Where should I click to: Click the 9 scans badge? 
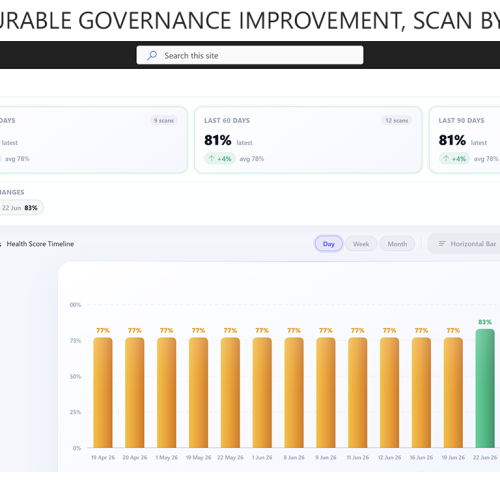click(x=164, y=121)
